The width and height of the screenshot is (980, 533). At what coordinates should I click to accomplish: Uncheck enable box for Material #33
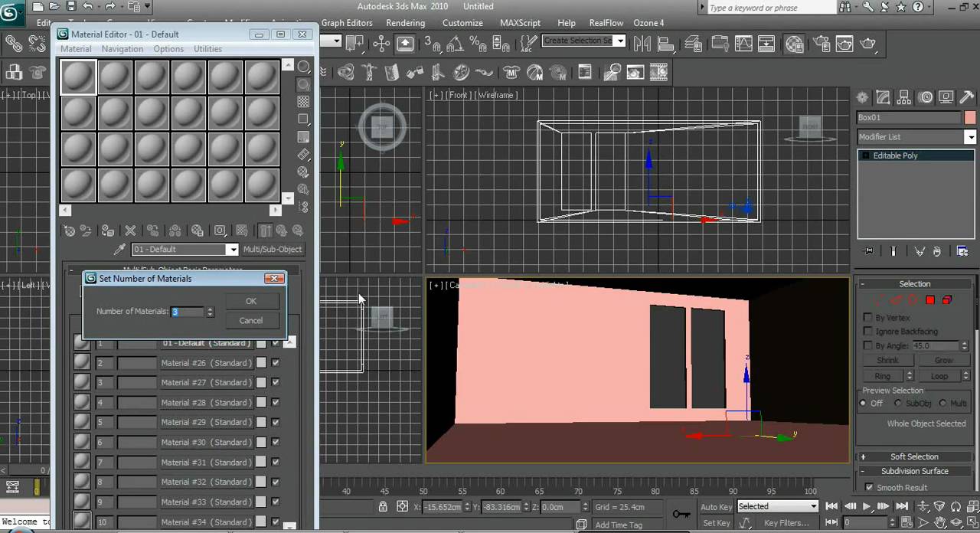pyautogui.click(x=276, y=502)
